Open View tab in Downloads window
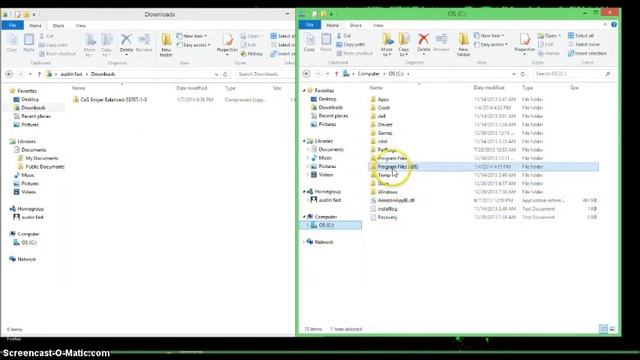The width and height of the screenshot is (640, 360). coord(81,26)
